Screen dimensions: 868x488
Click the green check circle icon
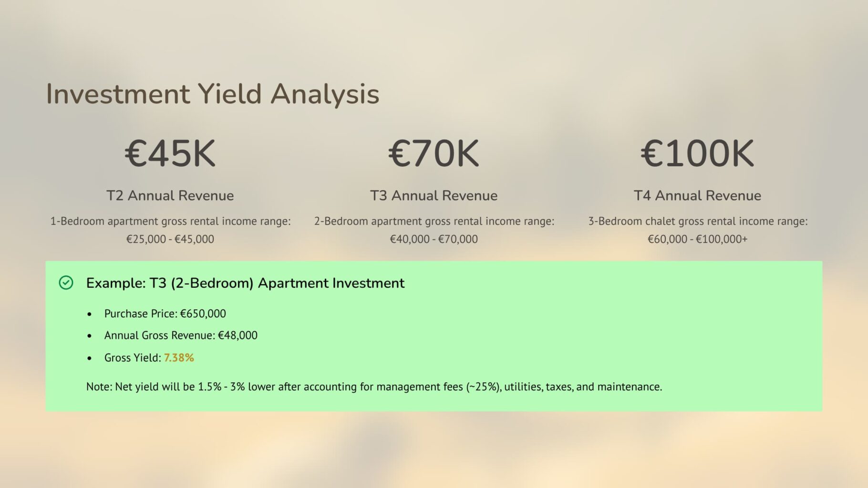coord(66,283)
